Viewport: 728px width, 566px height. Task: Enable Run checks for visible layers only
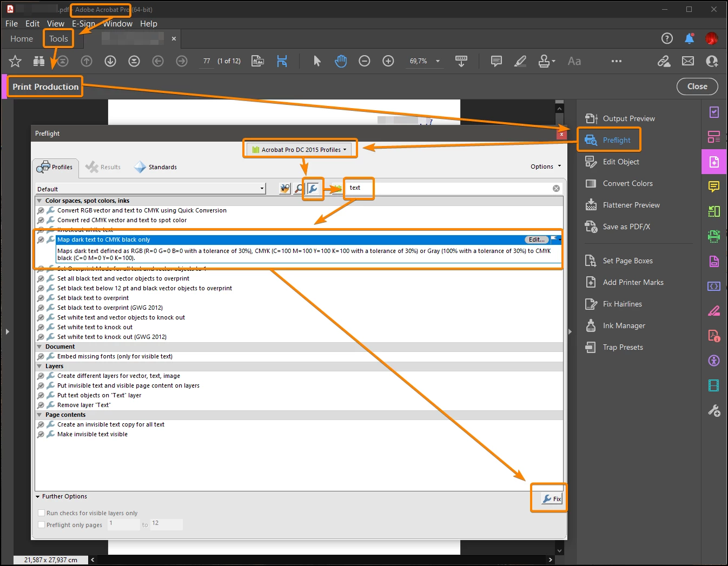42,513
